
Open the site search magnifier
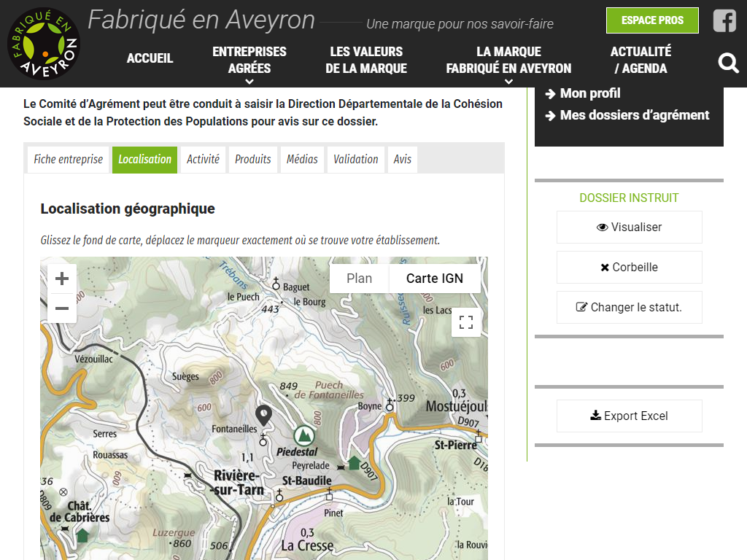coord(729,63)
